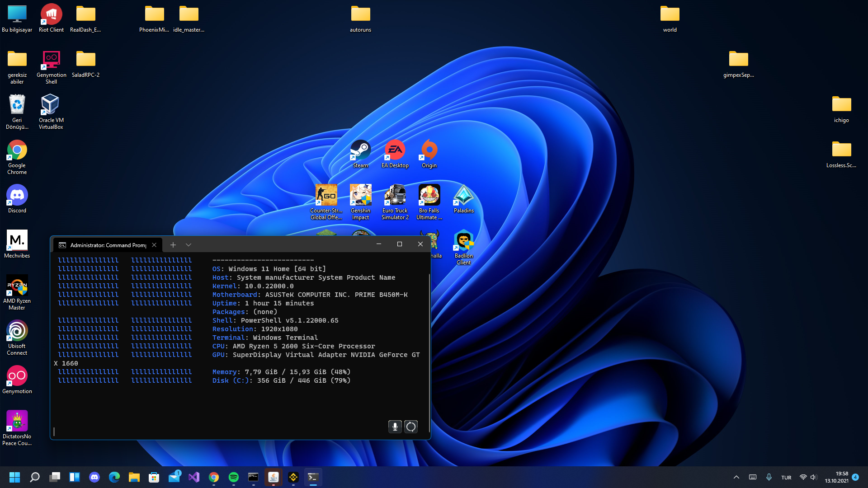Open Discord desktop shortcut
868x488 pixels.
pos(17,199)
